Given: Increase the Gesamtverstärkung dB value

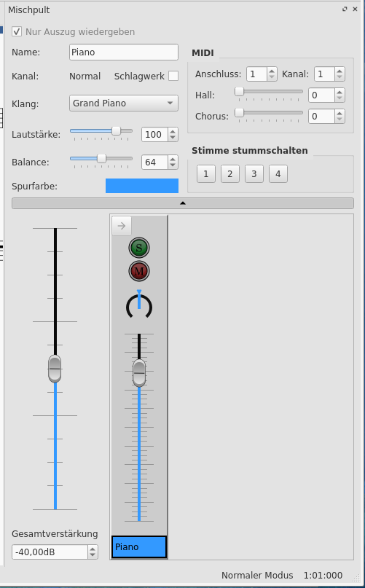Looking at the screenshot, I should pos(93,549).
